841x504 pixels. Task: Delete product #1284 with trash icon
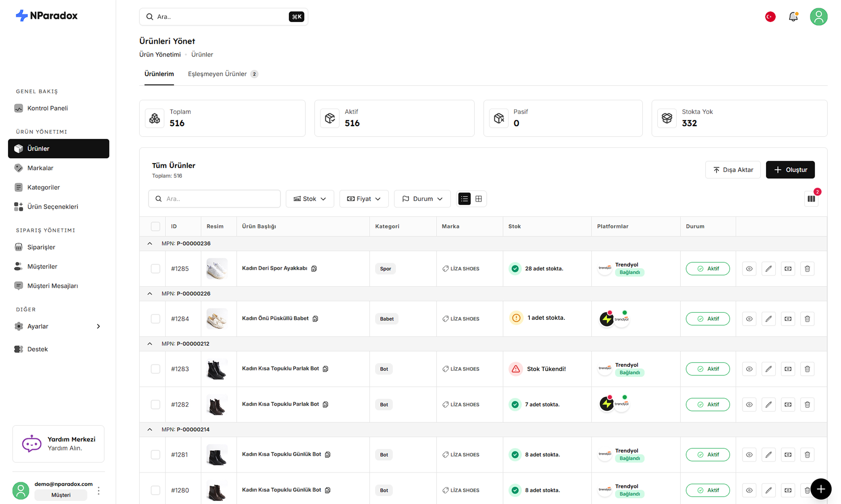tap(807, 319)
